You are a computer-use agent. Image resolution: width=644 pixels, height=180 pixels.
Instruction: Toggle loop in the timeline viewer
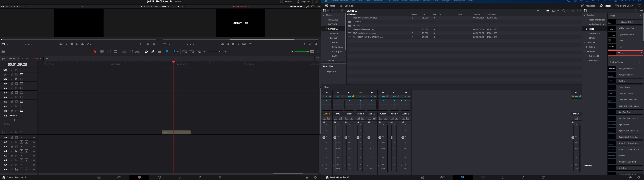pyautogui.click(x=251, y=44)
